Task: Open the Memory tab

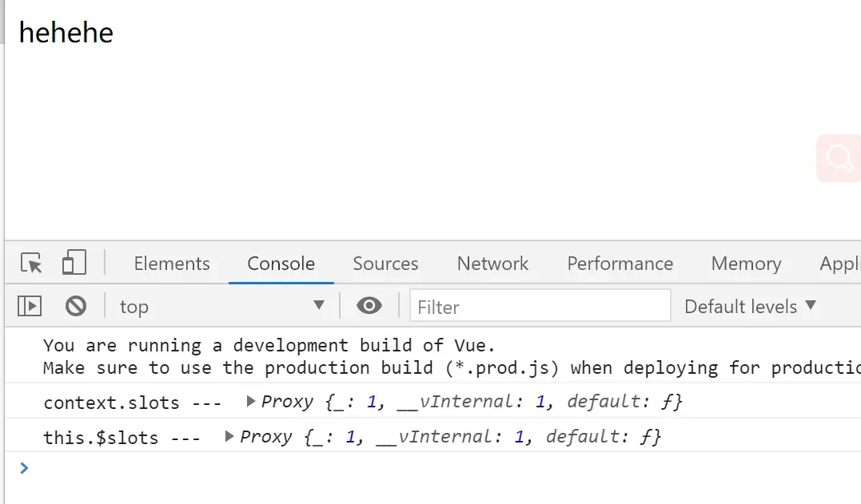Action: click(x=746, y=264)
